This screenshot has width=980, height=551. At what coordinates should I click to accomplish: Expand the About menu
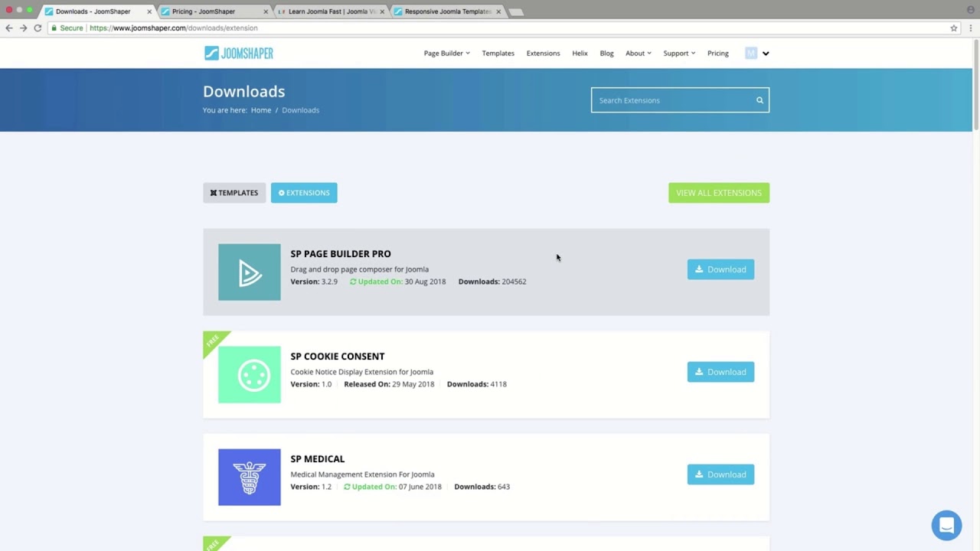point(639,54)
